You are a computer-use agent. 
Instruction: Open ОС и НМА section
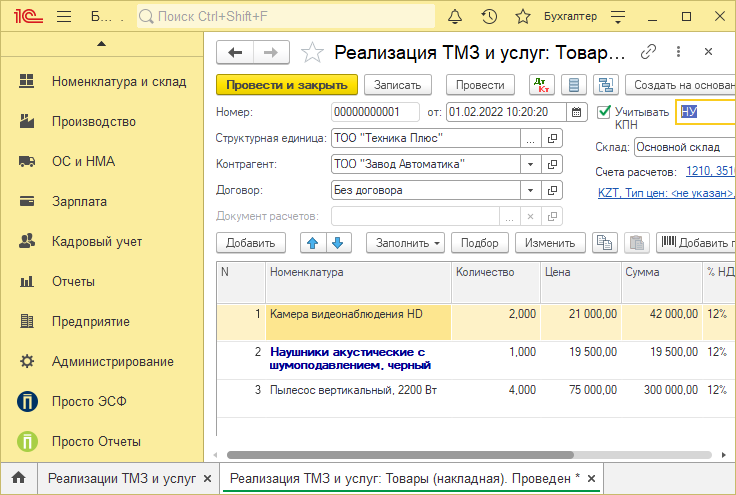(103, 161)
